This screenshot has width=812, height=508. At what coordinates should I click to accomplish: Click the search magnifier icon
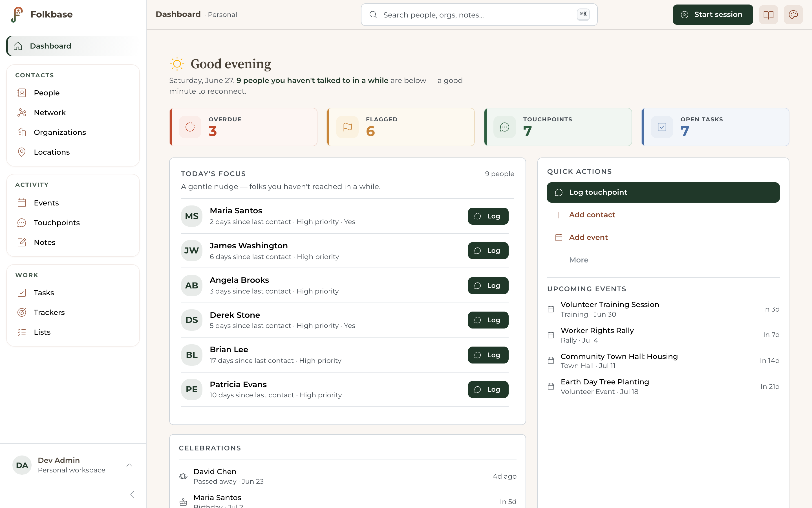[373, 15]
